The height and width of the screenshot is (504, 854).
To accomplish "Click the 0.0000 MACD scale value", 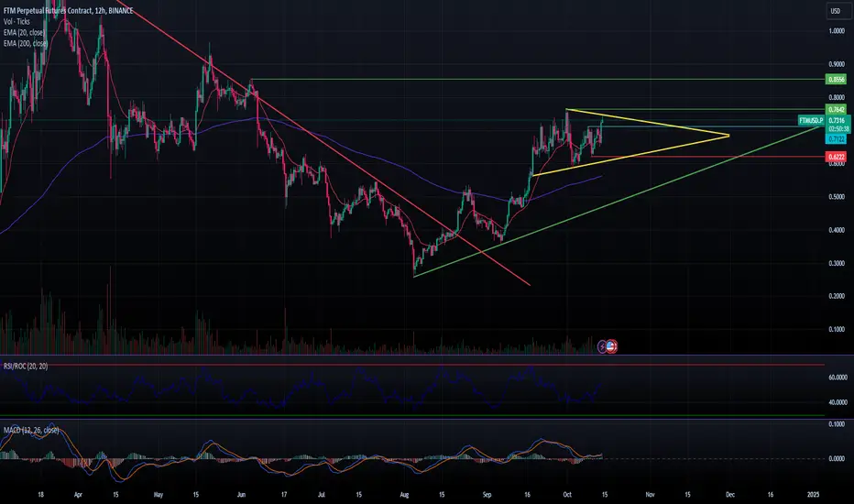I will [x=837, y=459].
